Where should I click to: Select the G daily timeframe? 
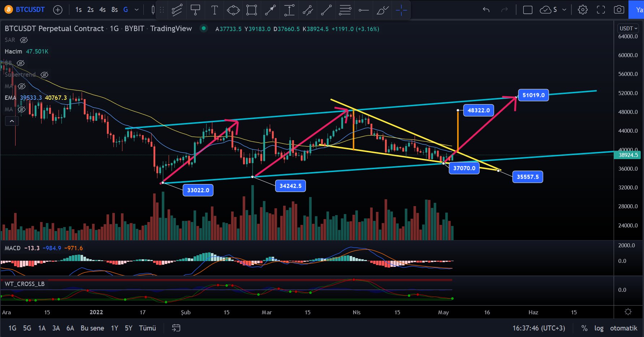point(126,10)
